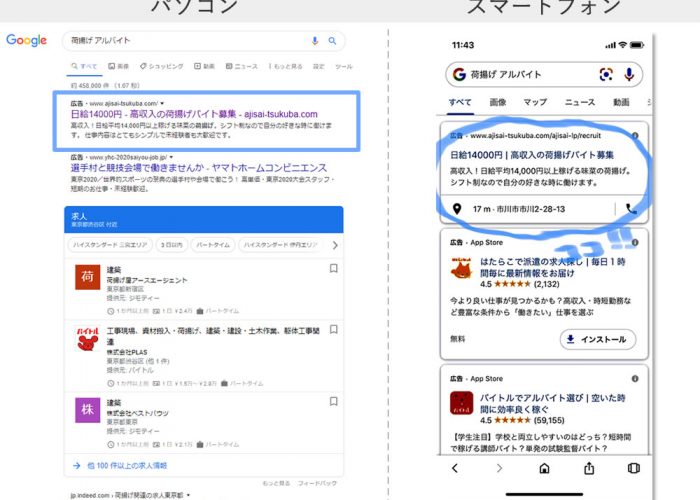The width and height of the screenshot is (700, 500).
Task: Open the 日給14000円 ajisai-tsukuba.com ad link on desktop
Action: click(194, 114)
